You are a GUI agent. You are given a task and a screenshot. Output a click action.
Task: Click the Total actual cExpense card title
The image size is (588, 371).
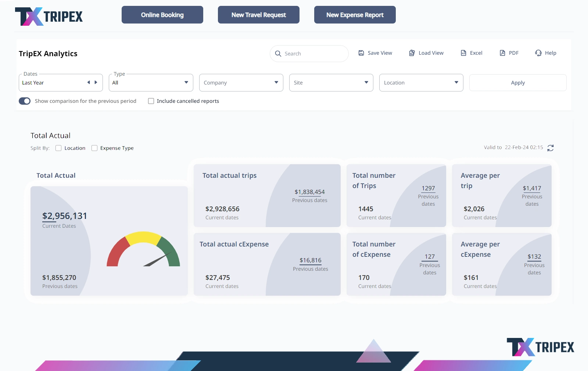tap(234, 244)
